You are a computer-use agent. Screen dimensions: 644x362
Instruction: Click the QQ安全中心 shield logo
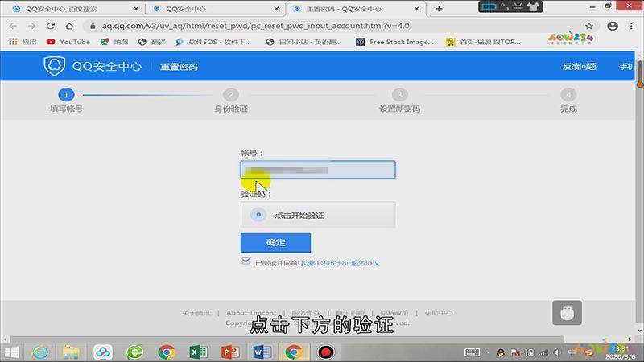54,66
